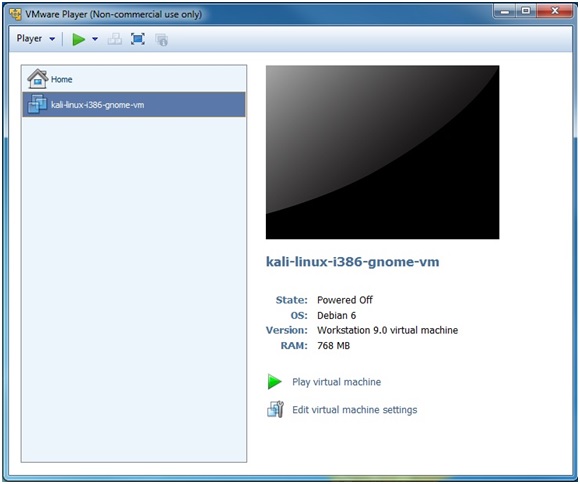Click the Unity mode toolbar icon

click(162, 40)
